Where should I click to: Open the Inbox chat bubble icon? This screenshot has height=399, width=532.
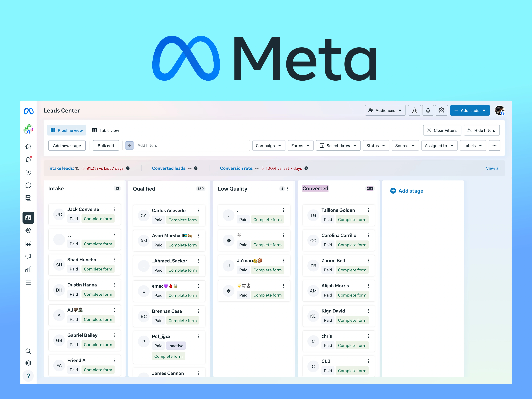pos(28,185)
